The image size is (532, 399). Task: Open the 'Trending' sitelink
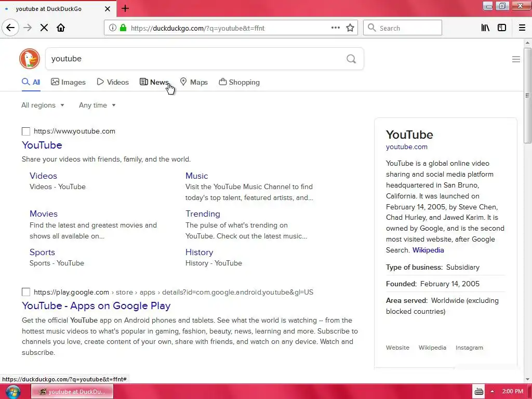(x=203, y=214)
